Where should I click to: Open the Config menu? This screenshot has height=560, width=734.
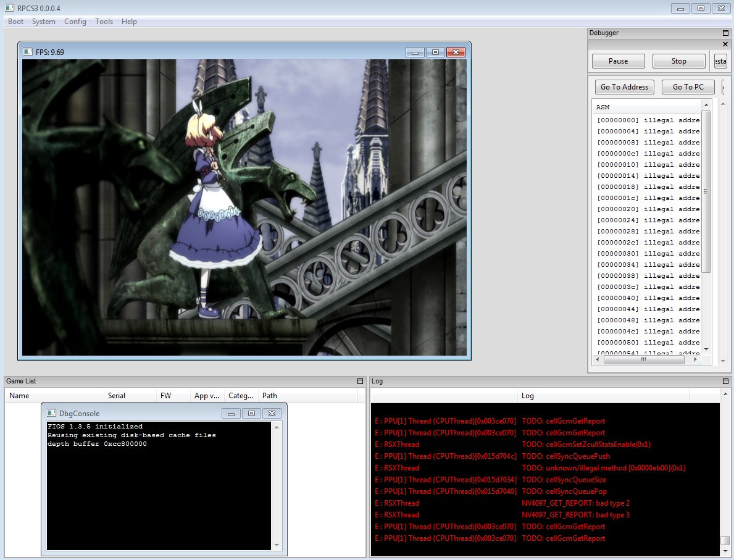(x=75, y=22)
